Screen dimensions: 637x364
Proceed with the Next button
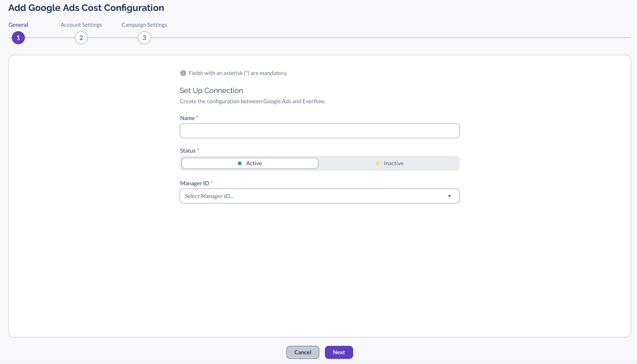pyautogui.click(x=339, y=352)
